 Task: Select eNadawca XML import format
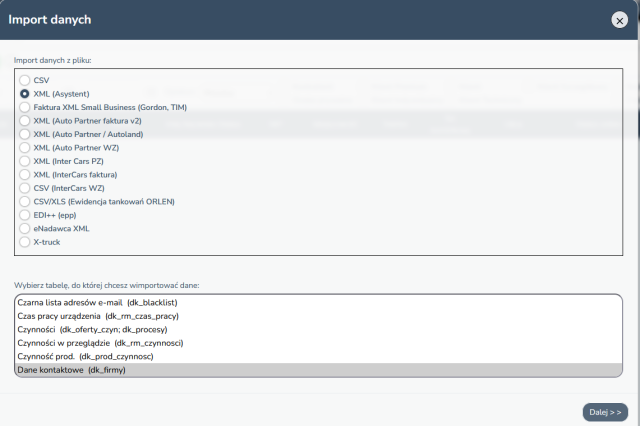coord(24,229)
